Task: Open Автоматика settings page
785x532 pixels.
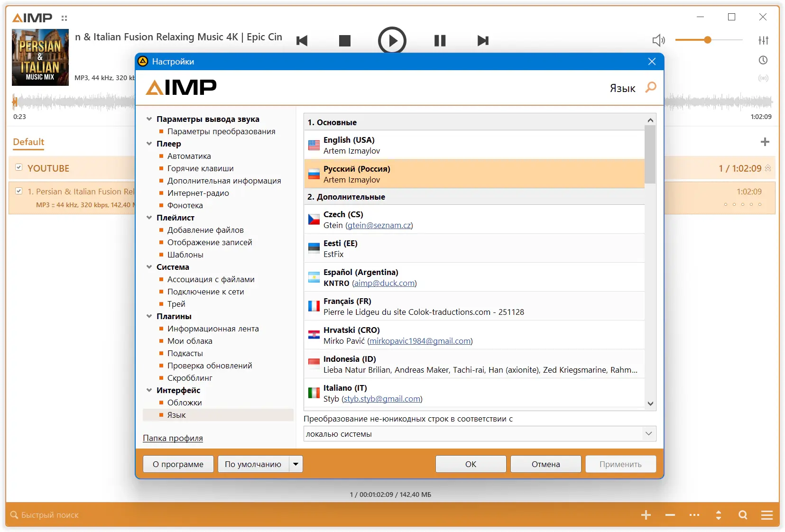Action: [189, 156]
